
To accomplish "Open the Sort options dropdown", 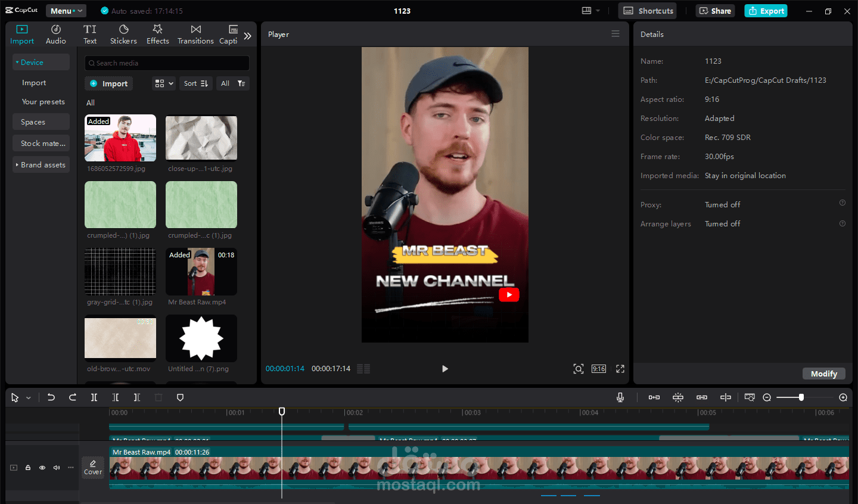I will click(196, 83).
